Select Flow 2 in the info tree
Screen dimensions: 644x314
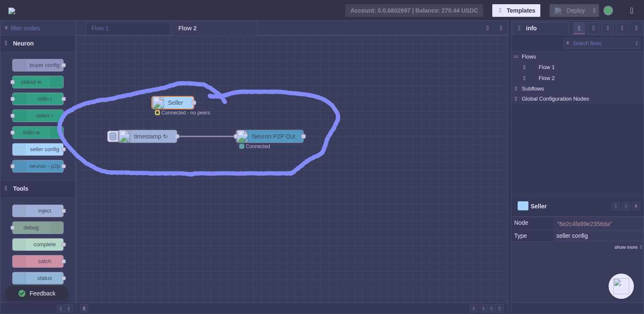[x=546, y=78]
